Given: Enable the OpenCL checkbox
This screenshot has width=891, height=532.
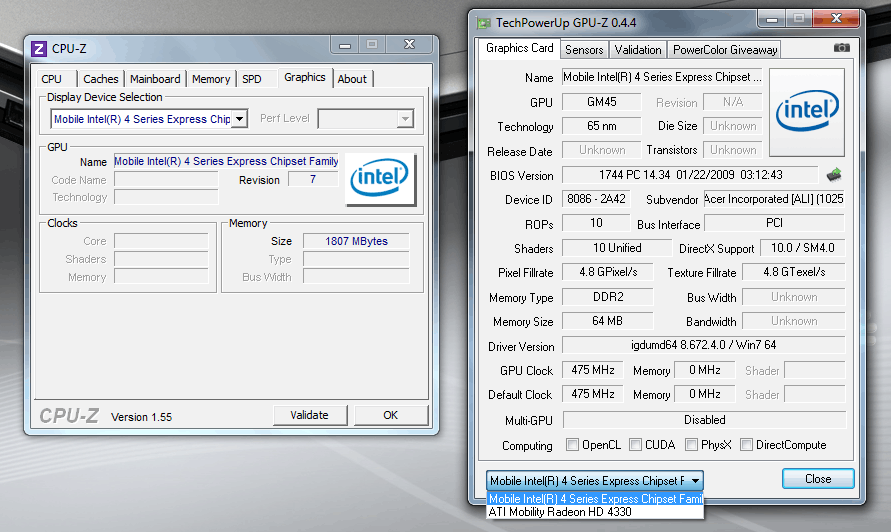Looking at the screenshot, I should pos(572,444).
